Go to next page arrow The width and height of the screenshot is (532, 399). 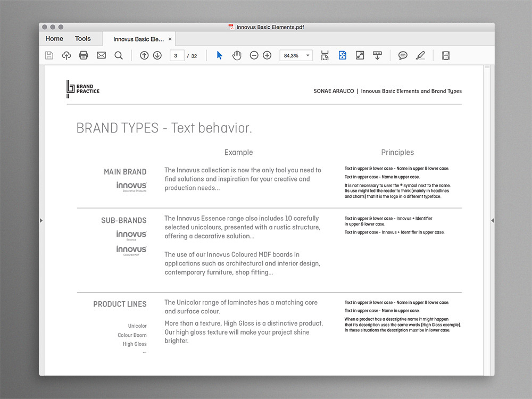[157, 55]
